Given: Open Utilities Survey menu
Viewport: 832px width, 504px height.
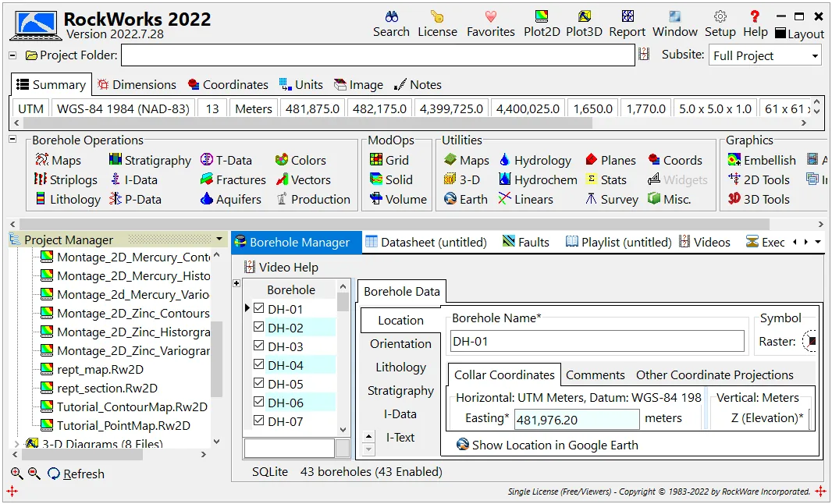Looking at the screenshot, I should click(x=612, y=200).
